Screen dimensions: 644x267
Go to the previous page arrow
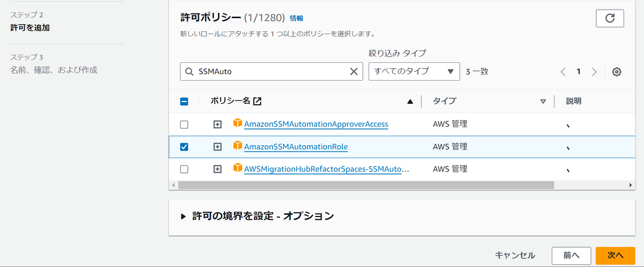pyautogui.click(x=563, y=71)
